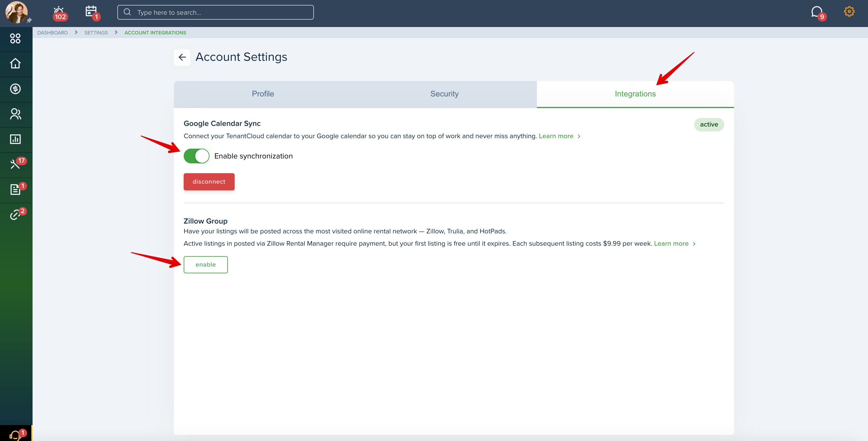Open Learn more for Zillow Group
Viewport: 868px width, 441px height.
click(674, 244)
